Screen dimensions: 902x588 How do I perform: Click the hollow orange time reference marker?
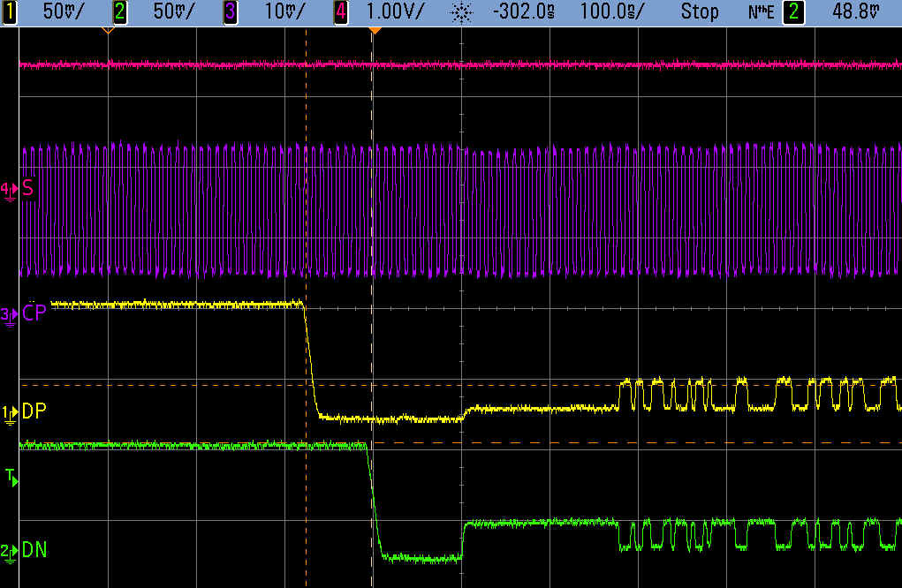(108, 31)
